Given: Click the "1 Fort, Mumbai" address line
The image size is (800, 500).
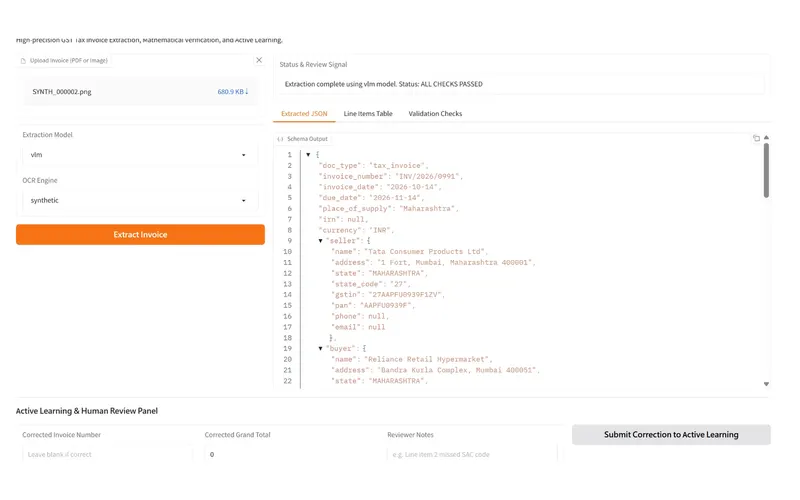Looking at the screenshot, I should pyautogui.click(x=433, y=263).
